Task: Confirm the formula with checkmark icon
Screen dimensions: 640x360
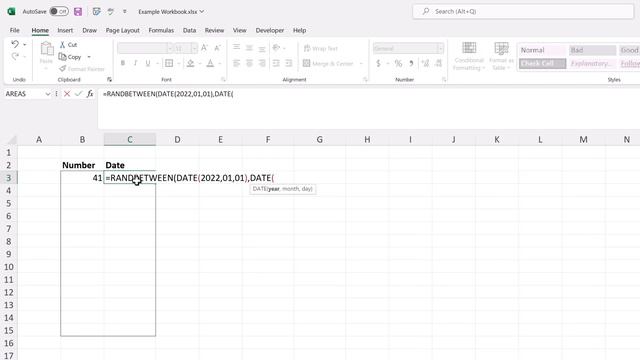Action: tap(78, 94)
